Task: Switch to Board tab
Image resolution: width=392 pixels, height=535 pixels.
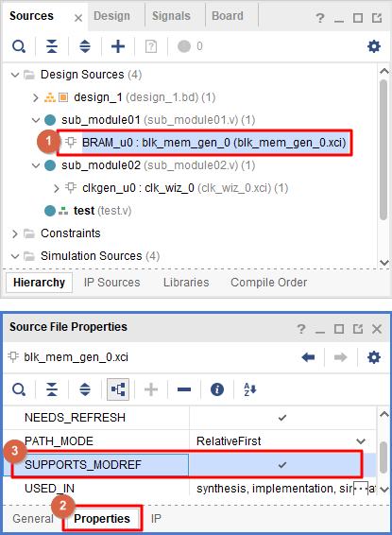Action: pyautogui.click(x=228, y=16)
